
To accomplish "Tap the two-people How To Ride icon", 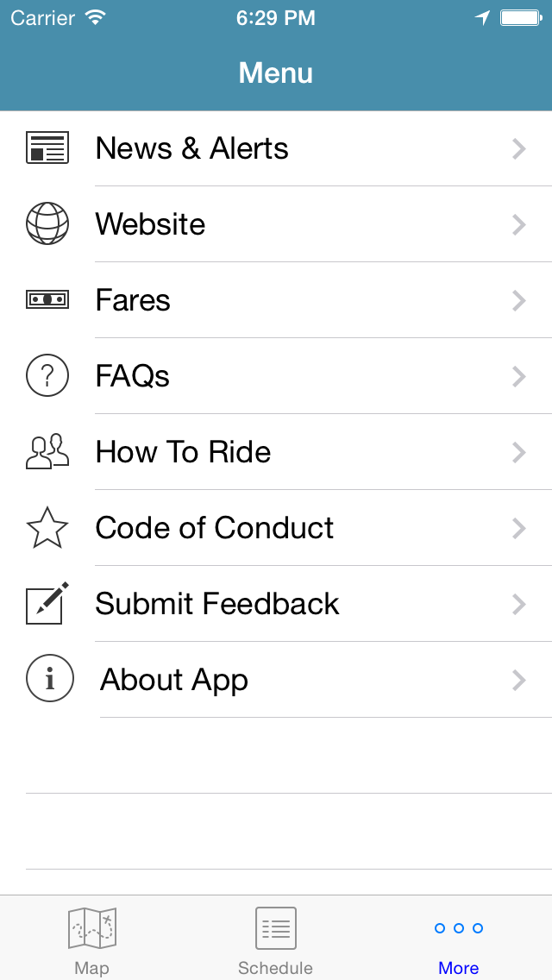I will [47, 451].
